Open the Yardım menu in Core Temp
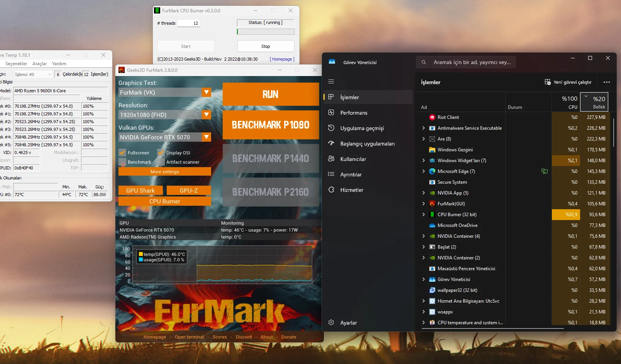 pos(59,64)
